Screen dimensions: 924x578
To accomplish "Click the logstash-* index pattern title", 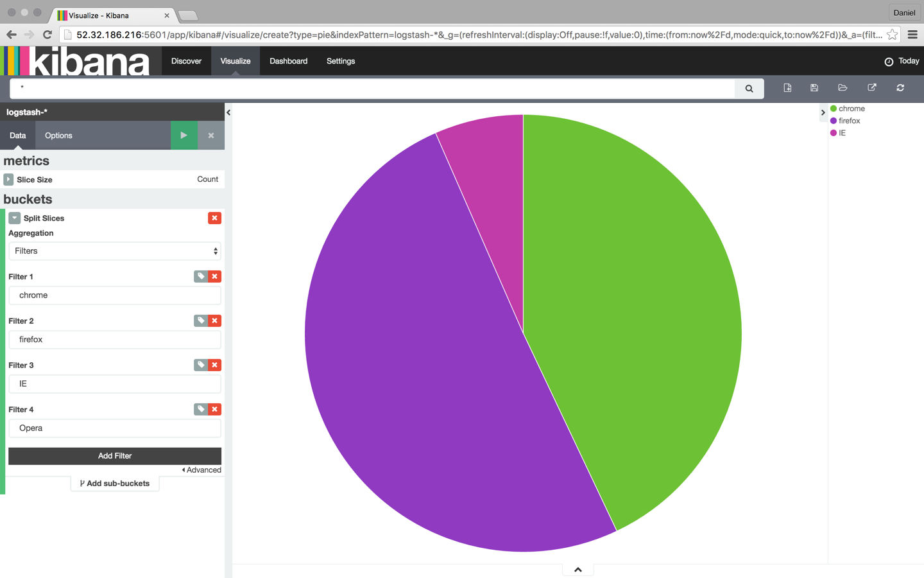I will click(27, 112).
